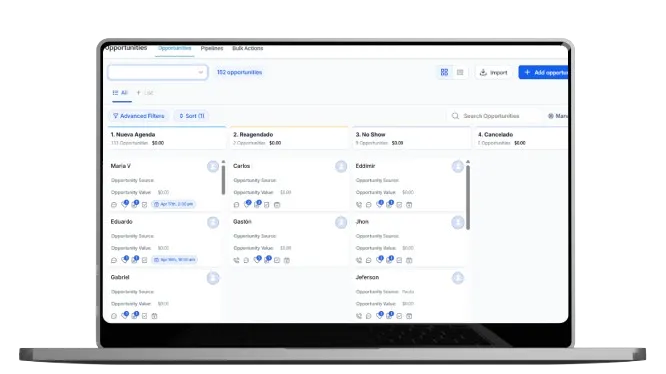
Task: Open the 3. No Show stage header
Action: tap(412, 138)
